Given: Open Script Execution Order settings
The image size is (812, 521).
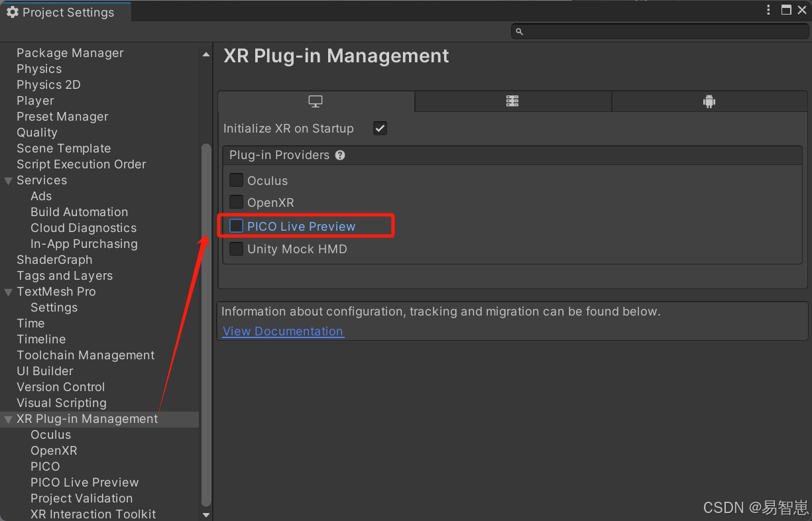Looking at the screenshot, I should [82, 164].
